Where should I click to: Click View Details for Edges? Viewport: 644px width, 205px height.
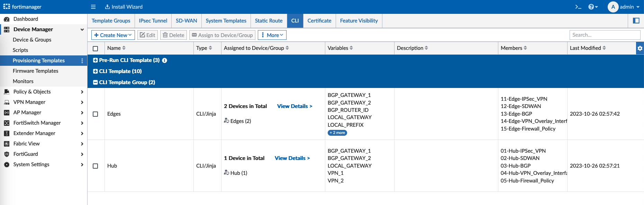(x=294, y=106)
